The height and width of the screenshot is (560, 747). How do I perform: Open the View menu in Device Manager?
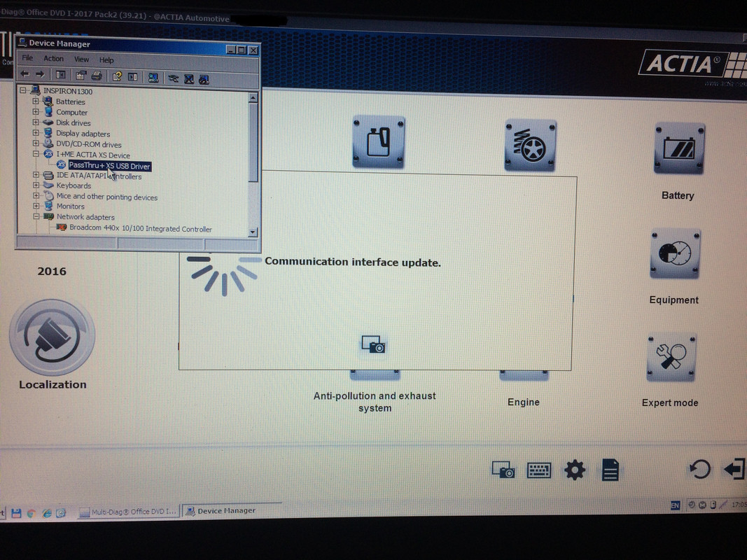[81, 59]
